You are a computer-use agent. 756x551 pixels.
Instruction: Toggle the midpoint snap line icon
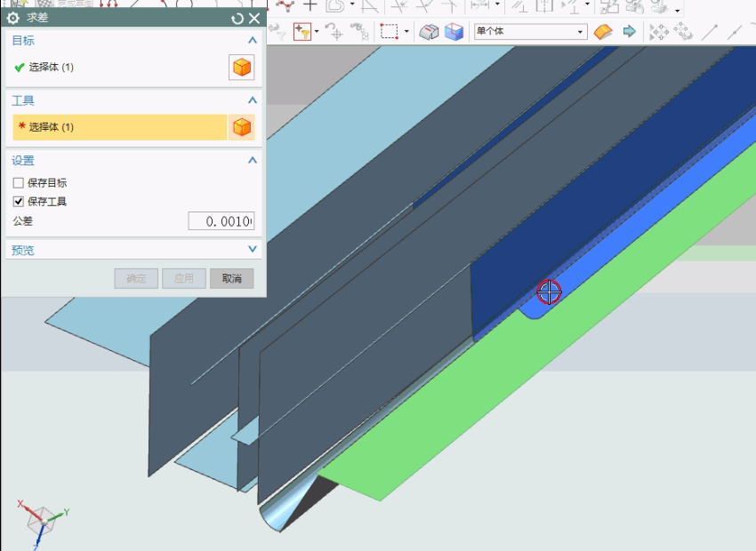[x=735, y=32]
